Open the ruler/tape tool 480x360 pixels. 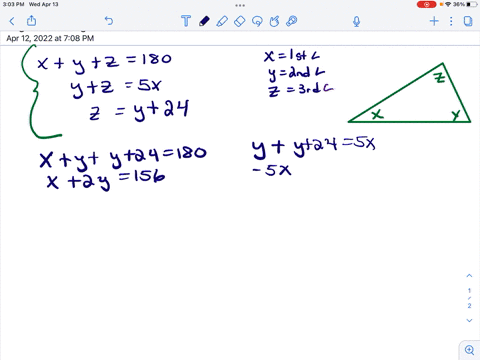(x=292, y=21)
